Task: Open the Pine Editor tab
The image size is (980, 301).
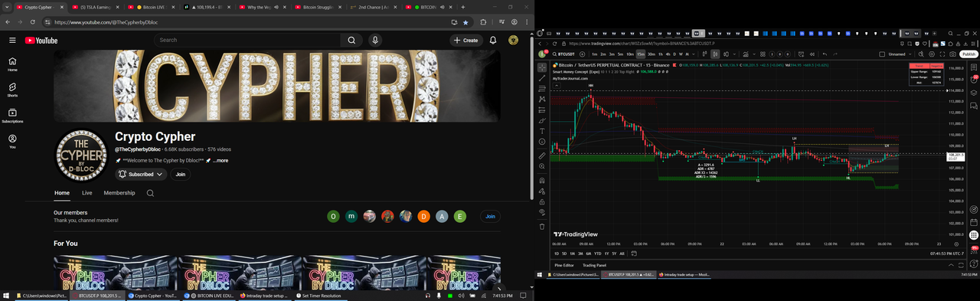Action: (x=563, y=265)
